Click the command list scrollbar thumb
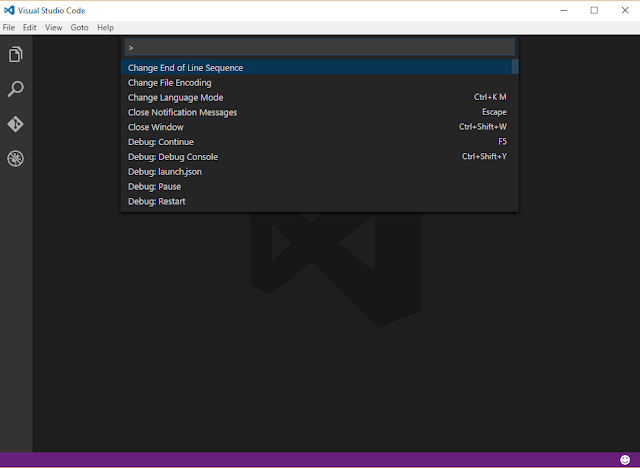Viewport: 640px width, 468px height. [515, 67]
